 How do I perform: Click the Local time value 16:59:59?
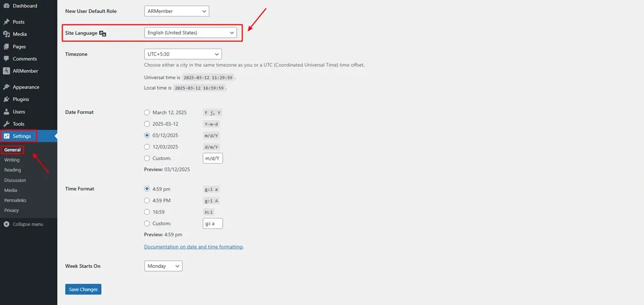pos(198,88)
